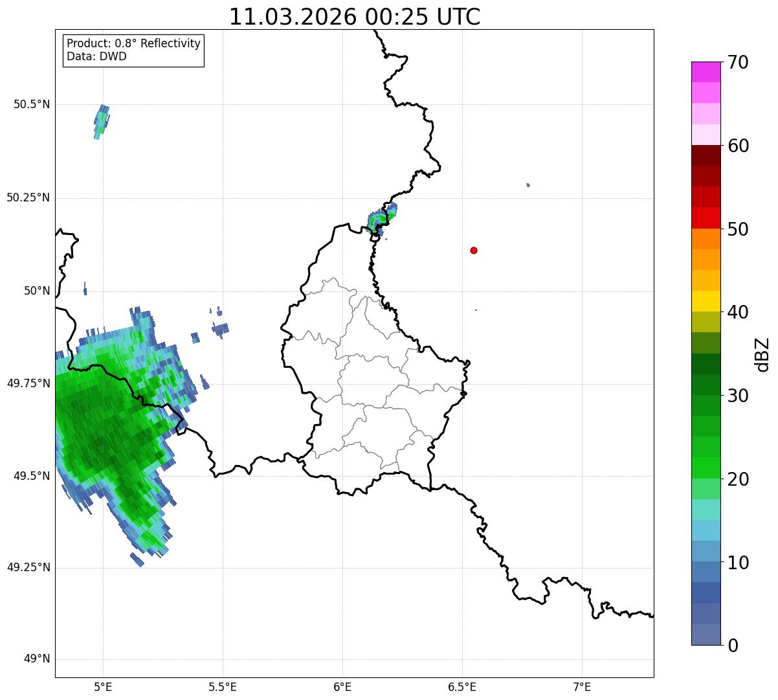Click the colorbar tick label "50"

739,229
